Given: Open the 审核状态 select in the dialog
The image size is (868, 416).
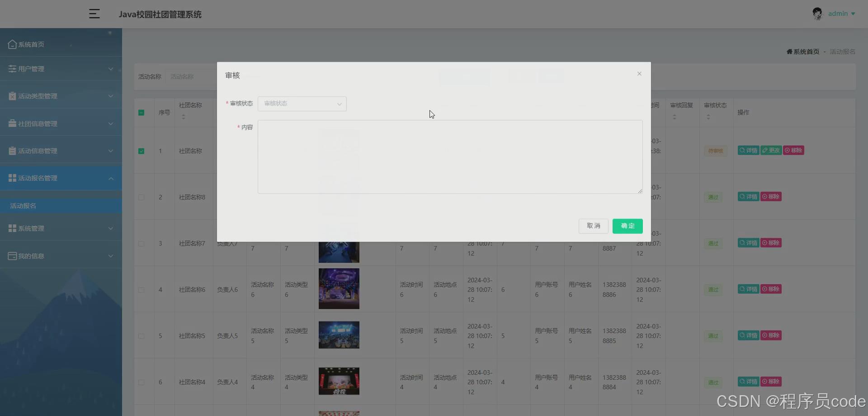Looking at the screenshot, I should (x=302, y=104).
